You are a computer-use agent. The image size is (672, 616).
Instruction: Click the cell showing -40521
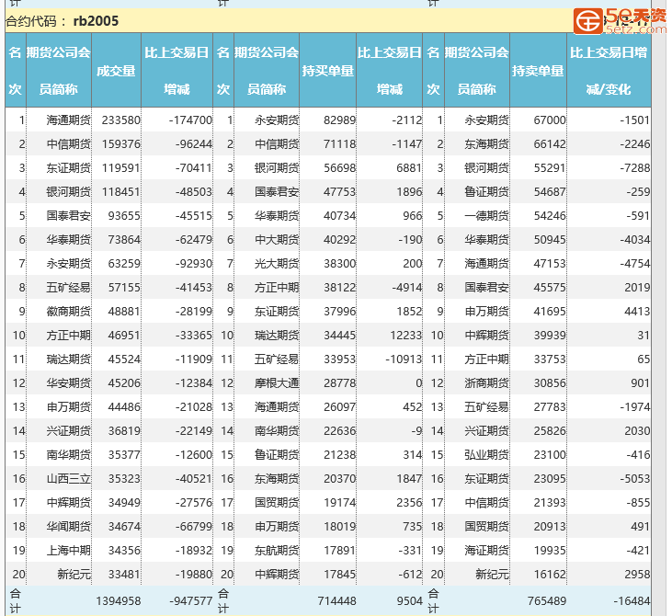point(194,478)
